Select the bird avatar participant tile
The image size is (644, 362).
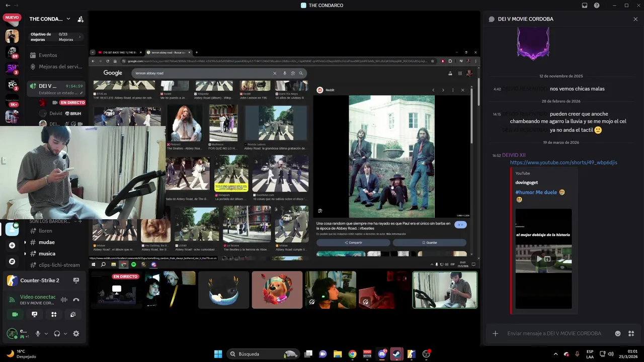pos(224,290)
